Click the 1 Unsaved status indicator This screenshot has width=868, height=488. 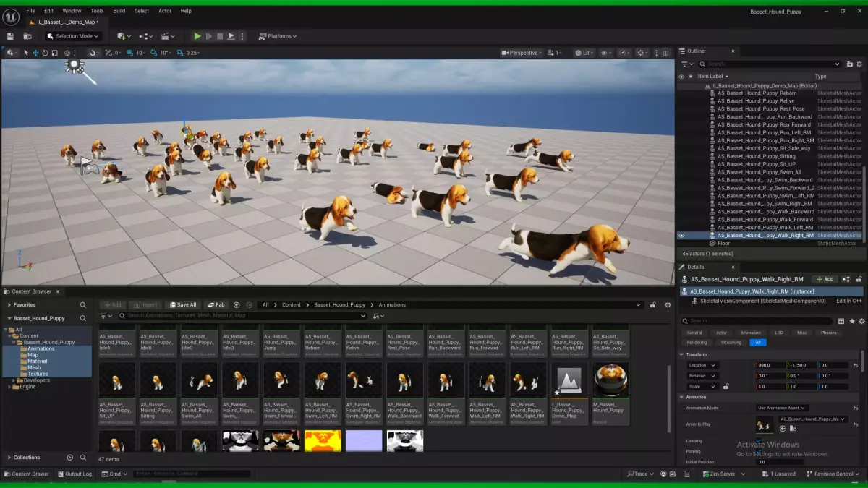[x=779, y=474]
